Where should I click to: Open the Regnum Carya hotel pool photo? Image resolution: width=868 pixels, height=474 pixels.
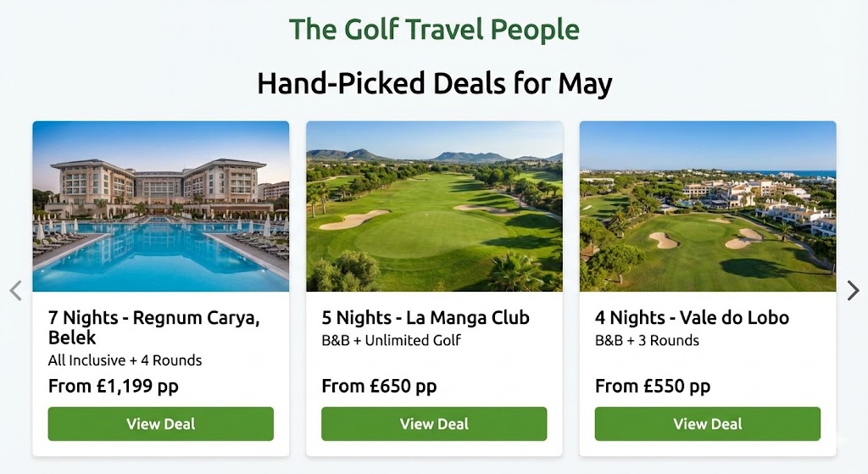pos(161,206)
